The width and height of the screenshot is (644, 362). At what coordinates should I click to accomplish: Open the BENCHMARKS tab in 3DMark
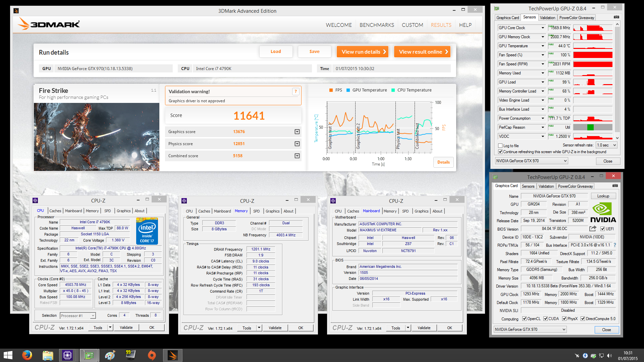click(x=377, y=25)
